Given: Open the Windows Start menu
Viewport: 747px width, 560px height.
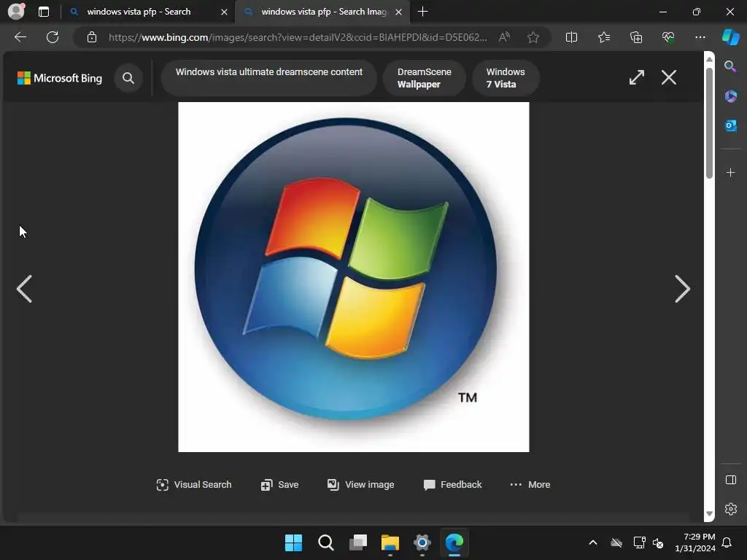Looking at the screenshot, I should pyautogui.click(x=293, y=542).
